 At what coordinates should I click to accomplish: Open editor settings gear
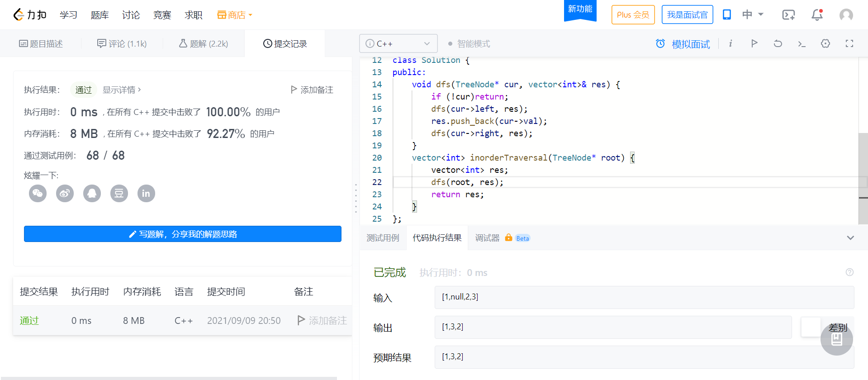825,43
